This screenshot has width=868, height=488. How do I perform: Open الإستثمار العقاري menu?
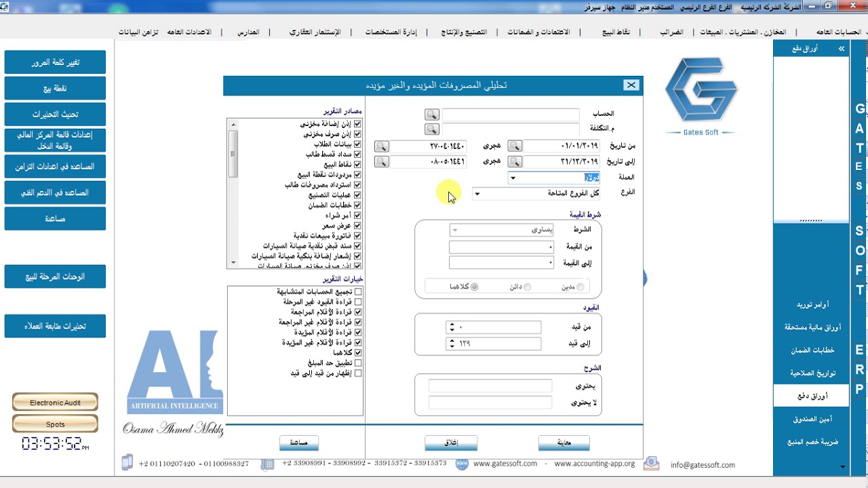315,32
